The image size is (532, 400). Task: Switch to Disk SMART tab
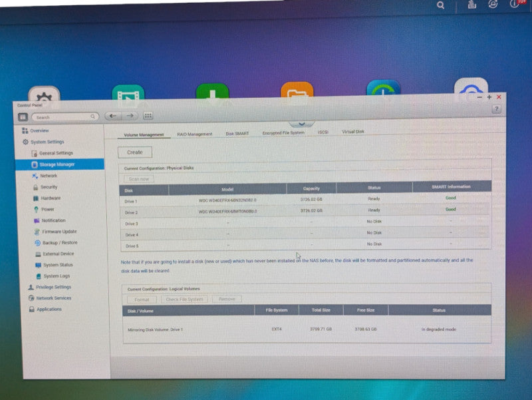pyautogui.click(x=237, y=134)
